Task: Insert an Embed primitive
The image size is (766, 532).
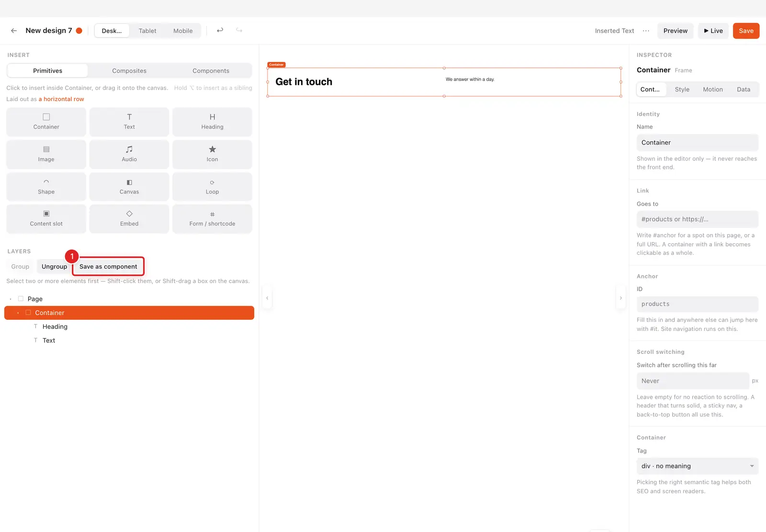Action: point(129,219)
